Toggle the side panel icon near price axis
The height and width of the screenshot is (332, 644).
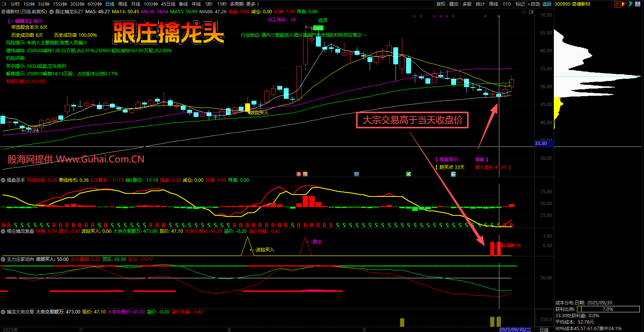click(x=531, y=12)
